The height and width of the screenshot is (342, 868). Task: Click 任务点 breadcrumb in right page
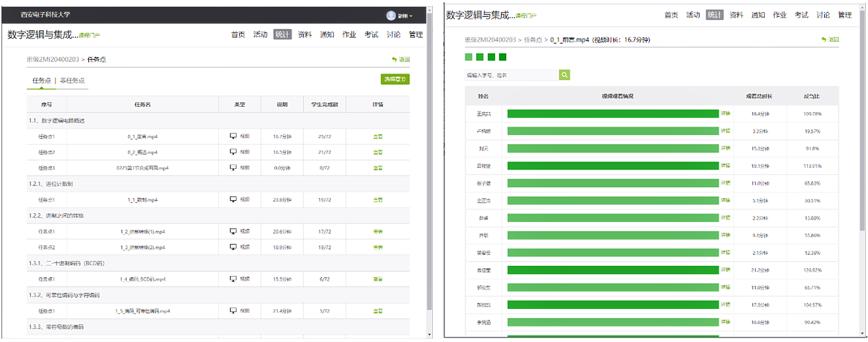click(533, 40)
